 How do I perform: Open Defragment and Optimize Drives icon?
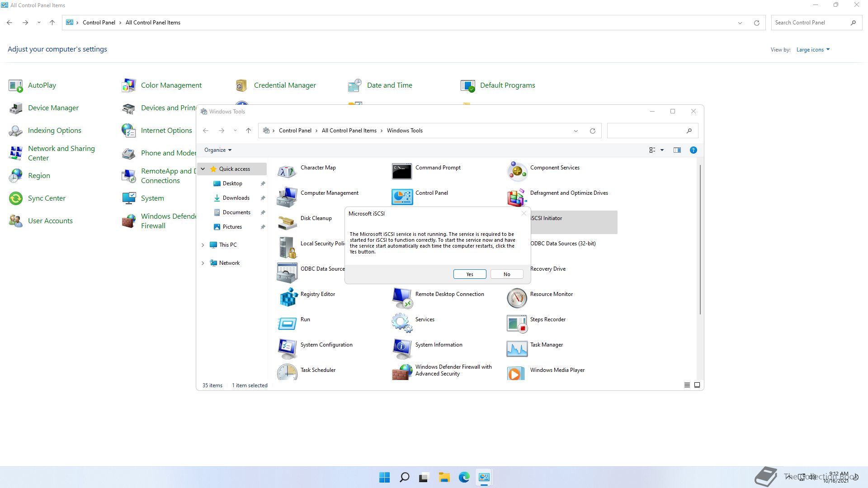[517, 197]
